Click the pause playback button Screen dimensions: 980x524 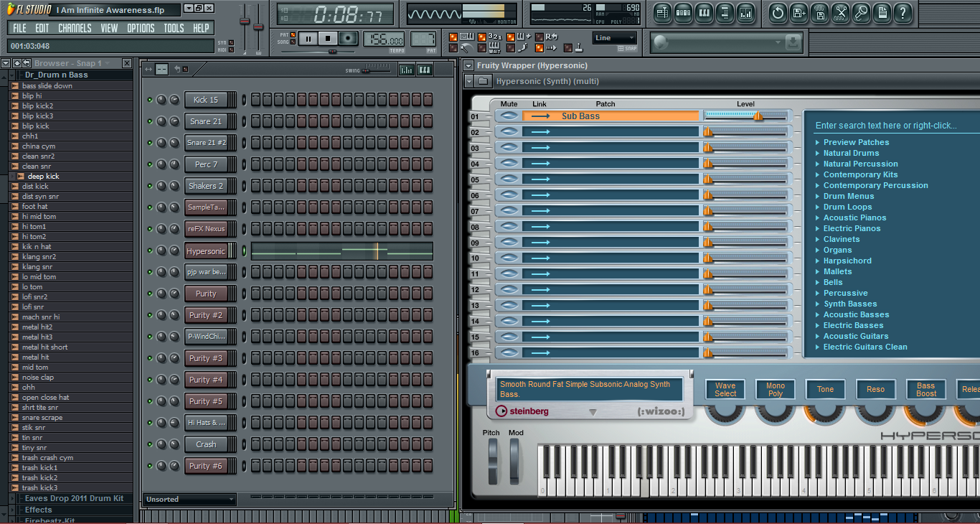(308, 39)
